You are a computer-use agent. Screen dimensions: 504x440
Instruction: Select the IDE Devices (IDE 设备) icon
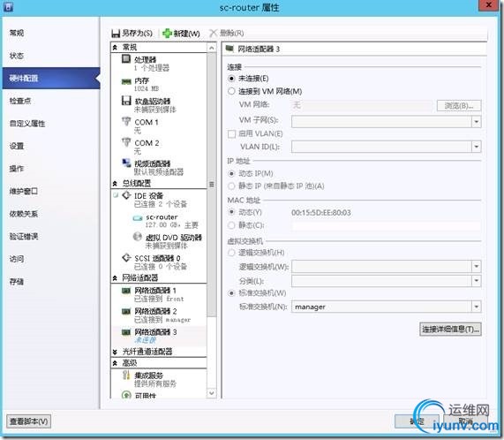pos(126,195)
